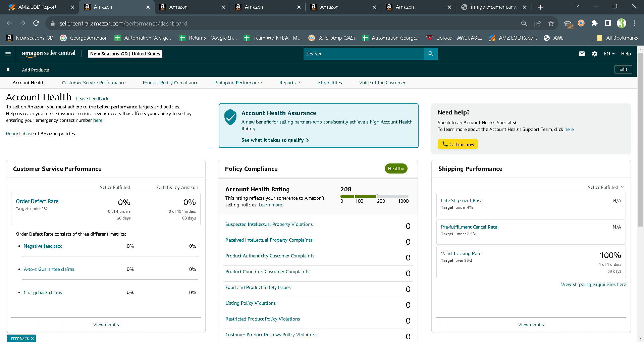The image size is (644, 342).
Task: Open the Listing Policy Violations link
Action: [251, 303]
